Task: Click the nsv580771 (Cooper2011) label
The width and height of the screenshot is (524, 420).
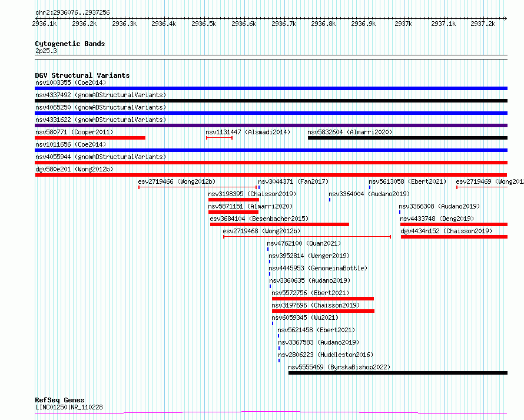Action: [x=74, y=132]
